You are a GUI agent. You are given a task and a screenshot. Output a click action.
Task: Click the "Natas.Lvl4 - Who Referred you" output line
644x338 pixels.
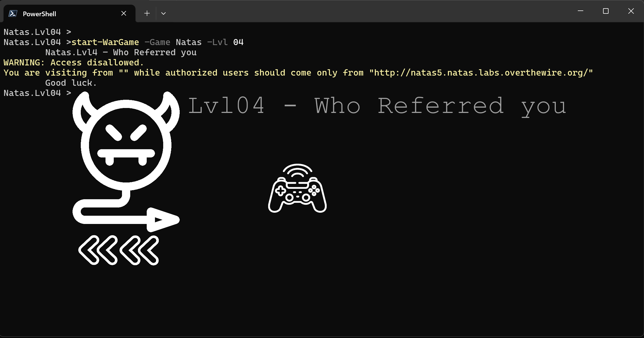(x=121, y=52)
